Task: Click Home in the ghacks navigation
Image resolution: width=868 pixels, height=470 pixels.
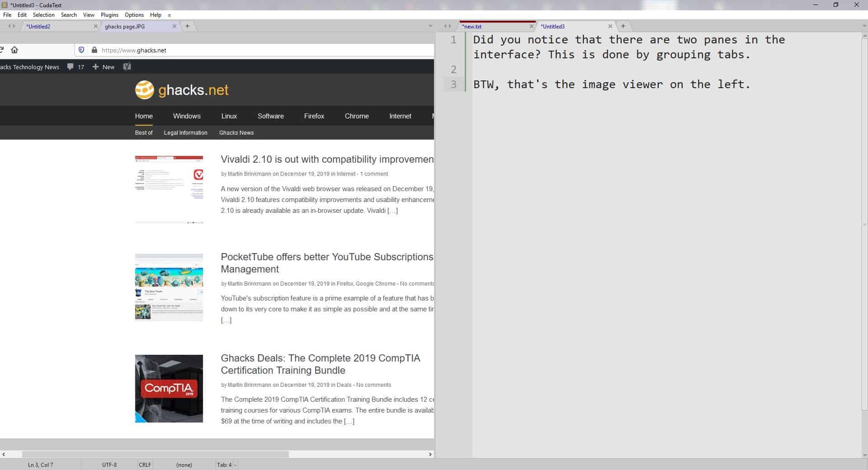Action: pos(144,116)
